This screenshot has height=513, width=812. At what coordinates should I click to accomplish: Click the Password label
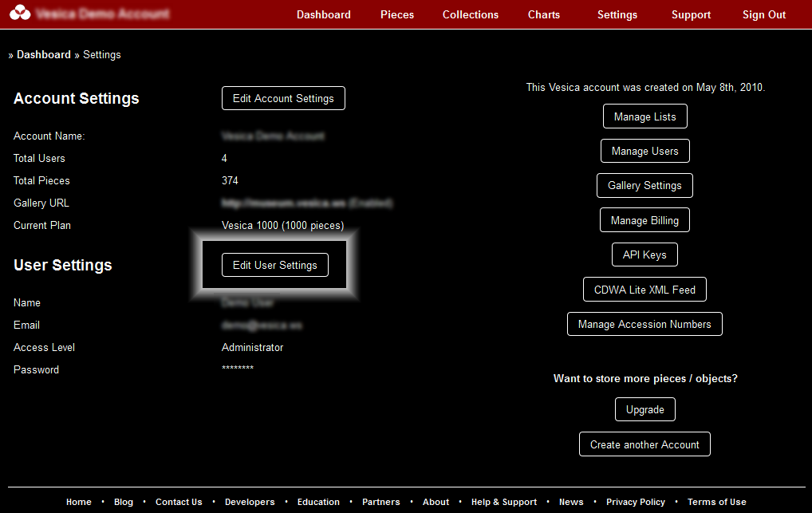[x=36, y=369]
